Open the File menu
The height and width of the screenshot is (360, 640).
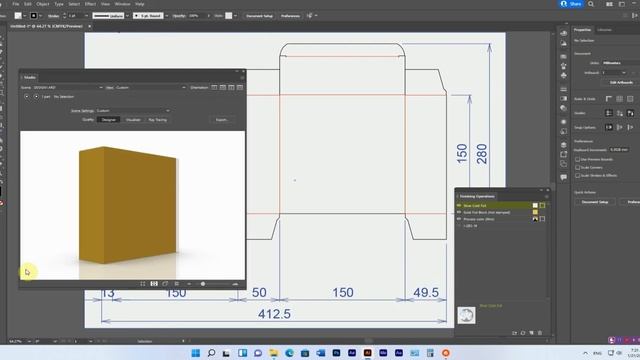point(16,4)
